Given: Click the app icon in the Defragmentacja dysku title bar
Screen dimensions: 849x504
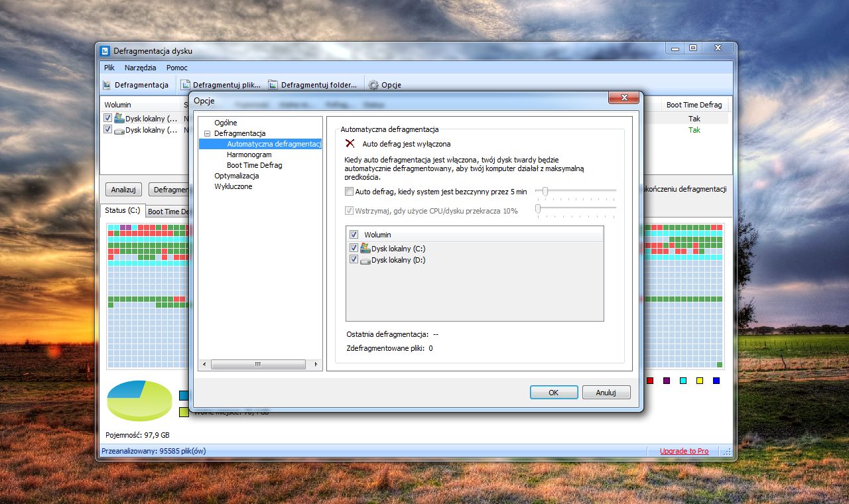Looking at the screenshot, I should coord(105,50).
